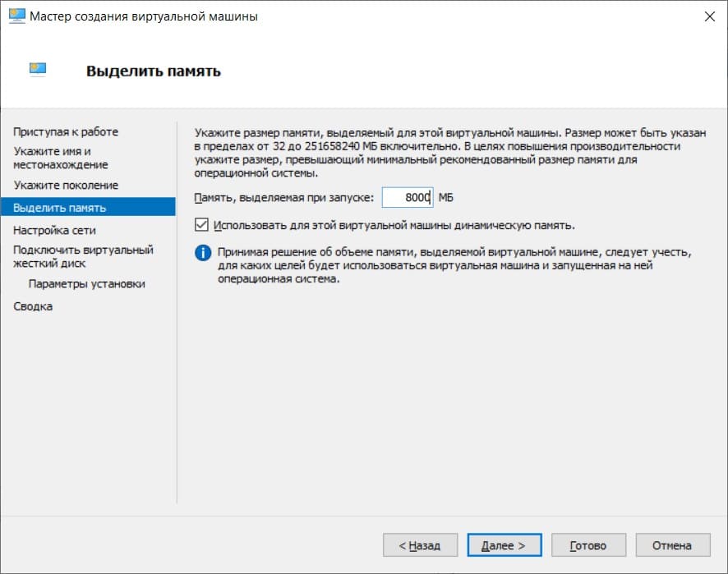This screenshot has width=728, height=574.
Task: Select the startup memory input field
Action: [x=410, y=196]
